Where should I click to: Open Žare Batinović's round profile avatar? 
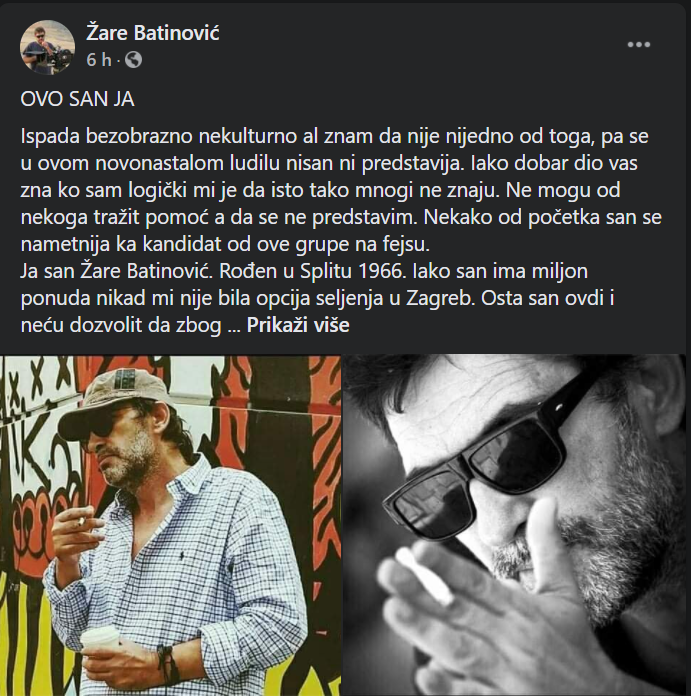[47, 47]
